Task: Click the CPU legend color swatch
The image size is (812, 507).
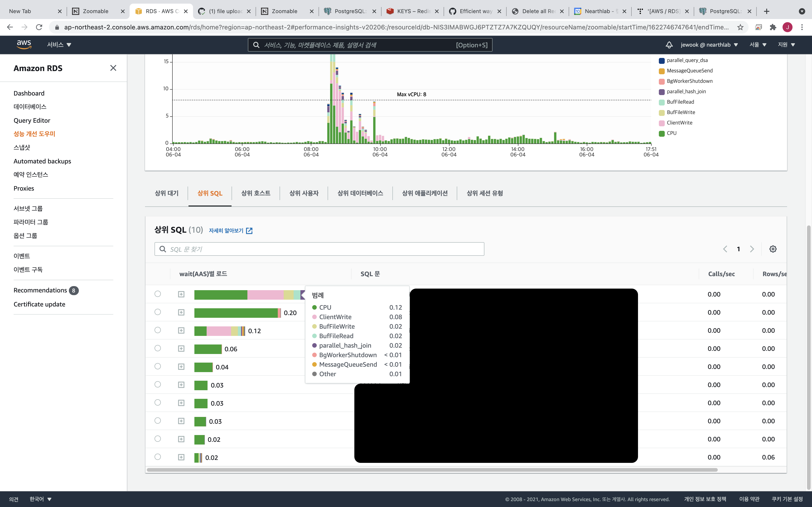Action: tap(662, 134)
